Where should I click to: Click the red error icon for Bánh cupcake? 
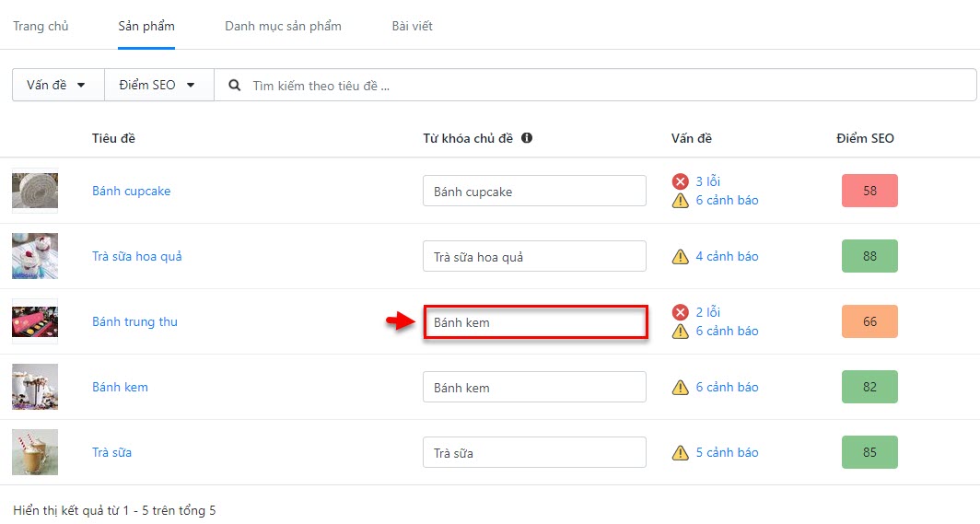tap(680, 181)
